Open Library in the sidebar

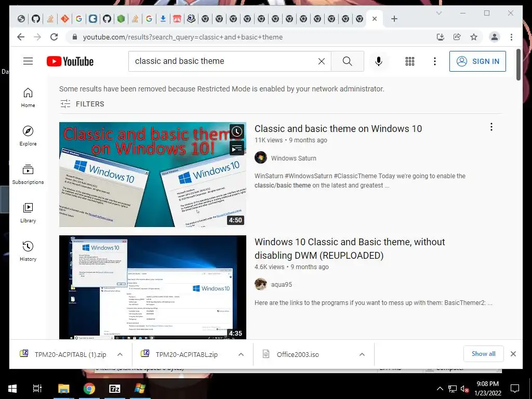point(28,213)
